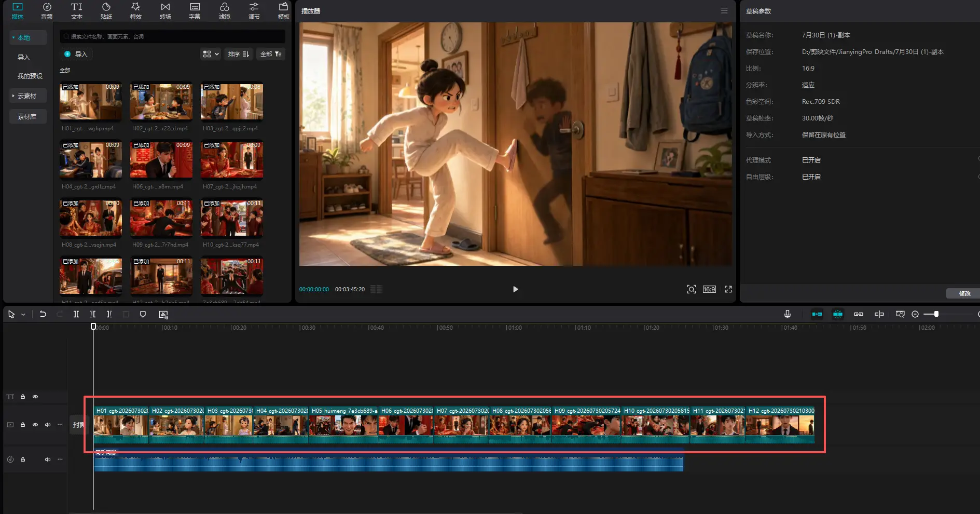Screen dimensions: 980x514
Task: Open the grid view mode dropdown
Action: pos(211,54)
